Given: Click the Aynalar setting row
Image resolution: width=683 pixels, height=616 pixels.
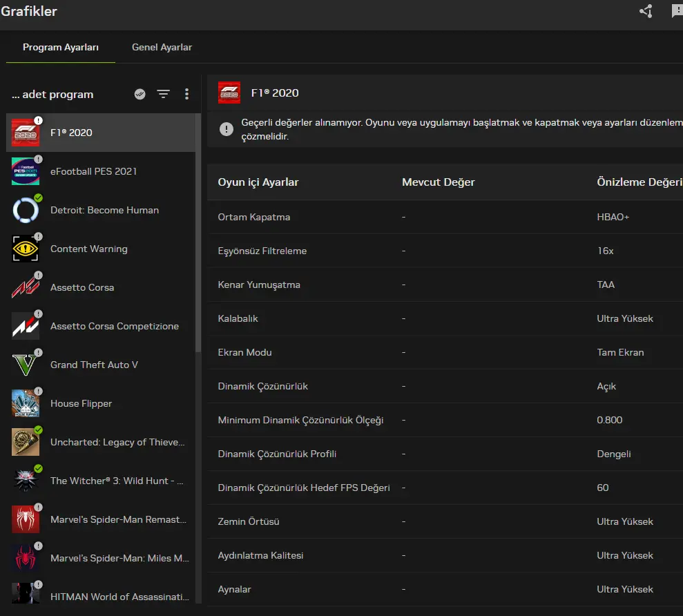Looking at the screenshot, I should coord(445,590).
